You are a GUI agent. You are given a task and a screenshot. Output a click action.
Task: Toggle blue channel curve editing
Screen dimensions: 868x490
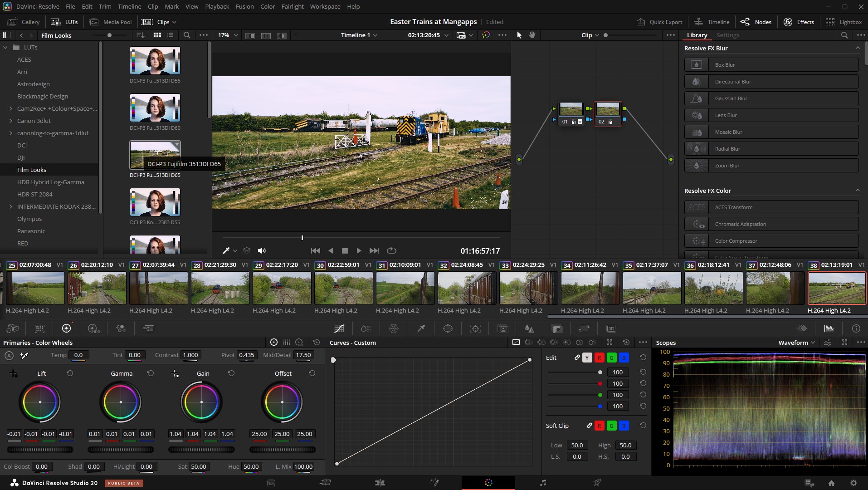pos(624,358)
